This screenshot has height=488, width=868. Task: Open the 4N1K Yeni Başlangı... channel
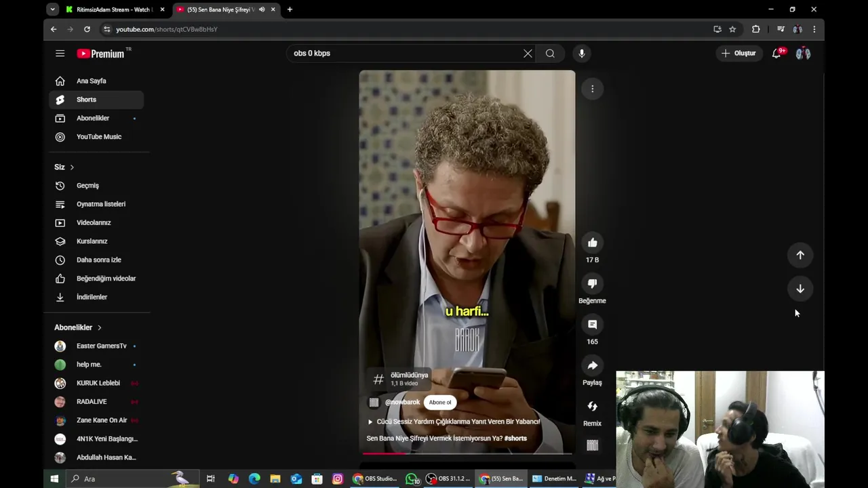pos(96,439)
